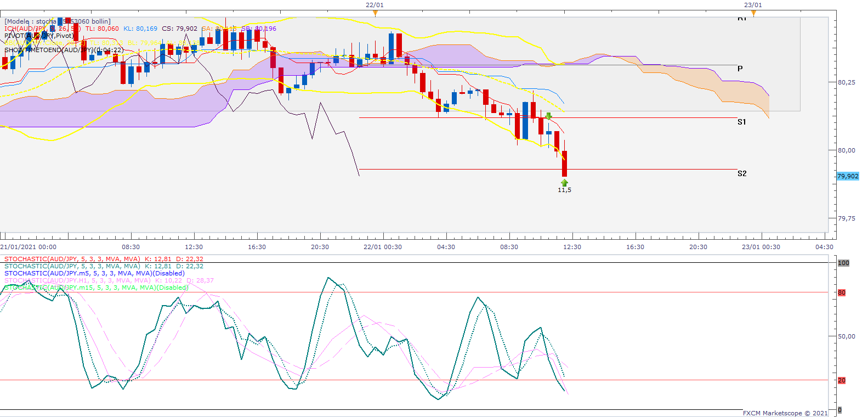The image size is (868, 417).
Task: Click the yellow BL: 79,964 Bollinger value
Action: click(145, 43)
